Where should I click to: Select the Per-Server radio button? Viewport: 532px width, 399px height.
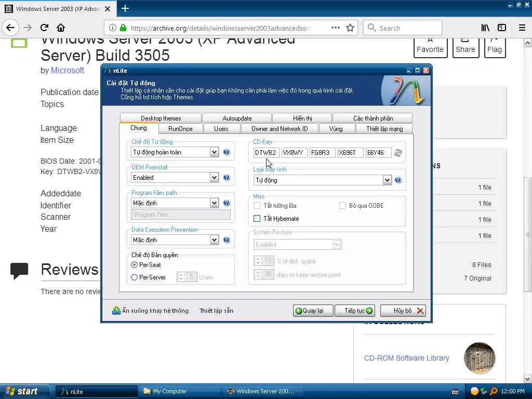point(135,277)
